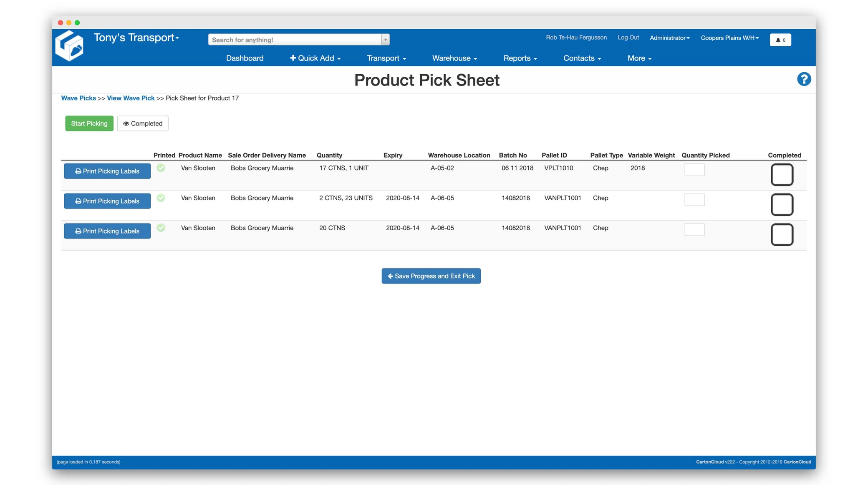
Task: Open the Reports menu
Action: pos(520,58)
